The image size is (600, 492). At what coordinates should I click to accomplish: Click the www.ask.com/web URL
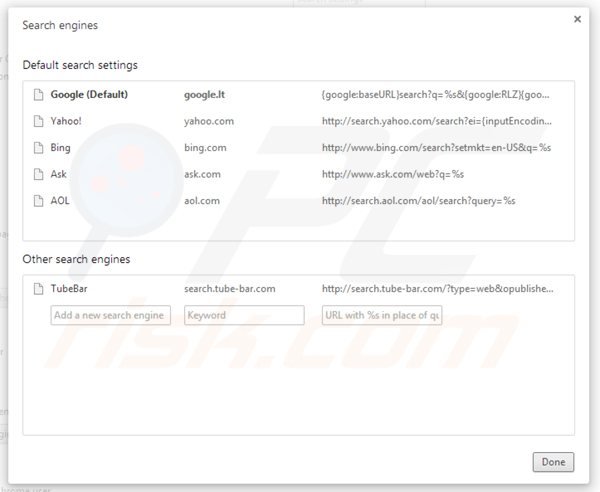(393, 174)
